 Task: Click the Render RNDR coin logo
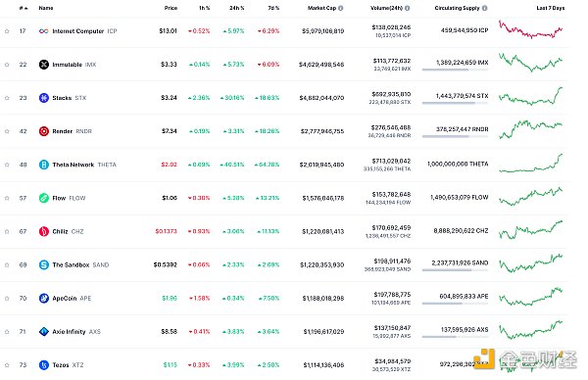[x=44, y=131]
